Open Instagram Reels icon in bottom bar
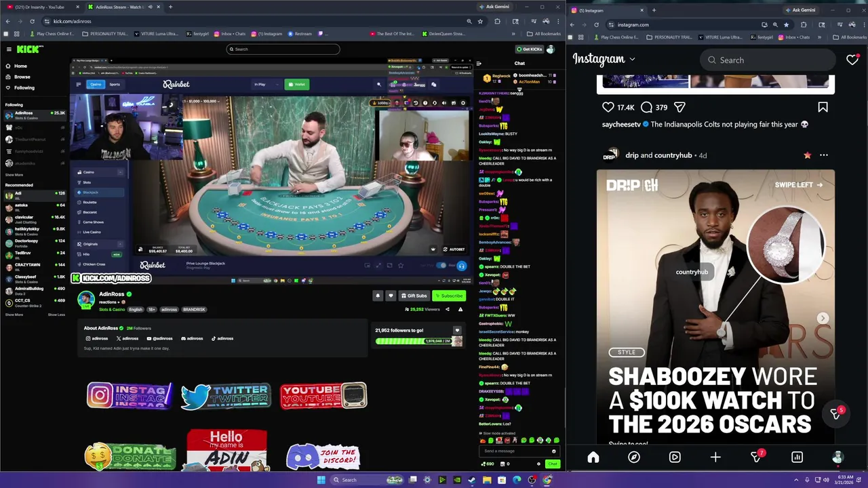The image size is (868, 488). (x=675, y=457)
